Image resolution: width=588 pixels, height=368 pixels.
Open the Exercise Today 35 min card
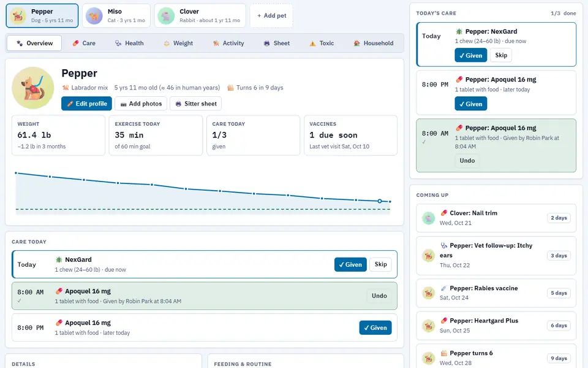(156, 135)
